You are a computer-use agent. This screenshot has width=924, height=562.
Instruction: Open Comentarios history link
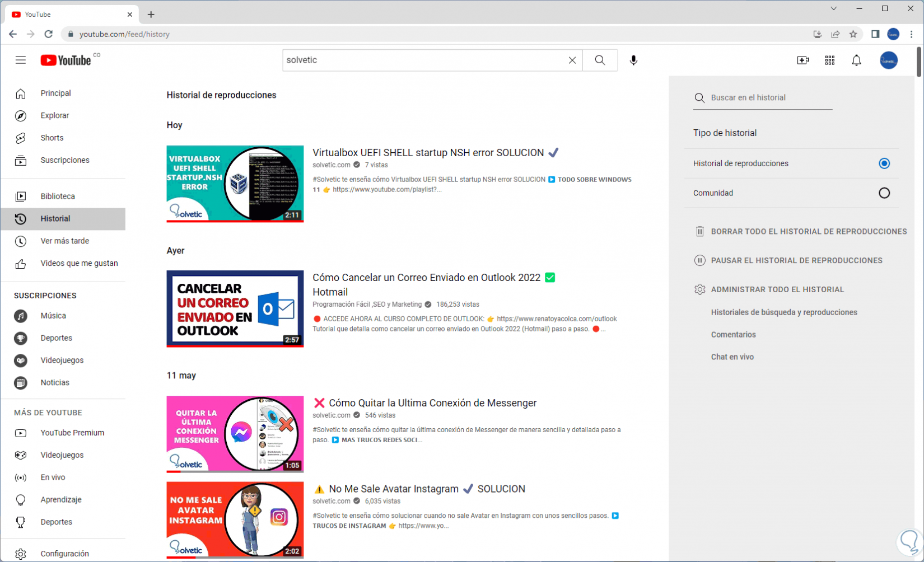coord(733,335)
